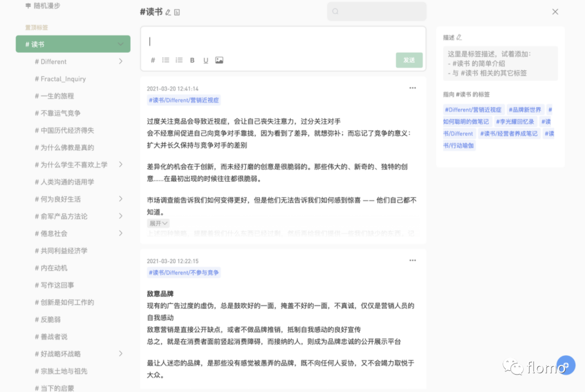The width and height of the screenshot is (585, 392).
Task: Expand the Different tag subtree
Action: [120, 61]
